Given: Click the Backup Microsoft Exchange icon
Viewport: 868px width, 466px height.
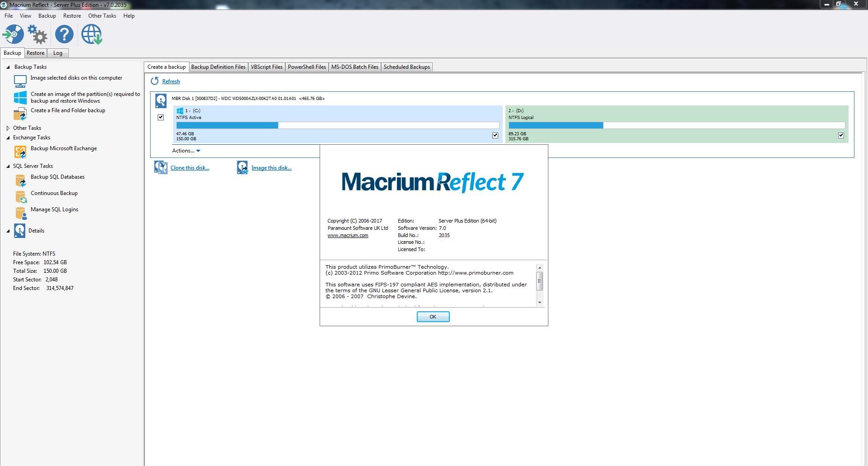Looking at the screenshot, I should (20, 152).
